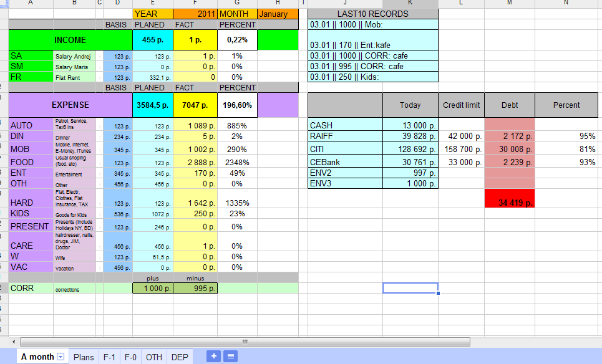602x364 pixels.
Task: Select the Flat Rent description cell
Action: tap(74, 77)
